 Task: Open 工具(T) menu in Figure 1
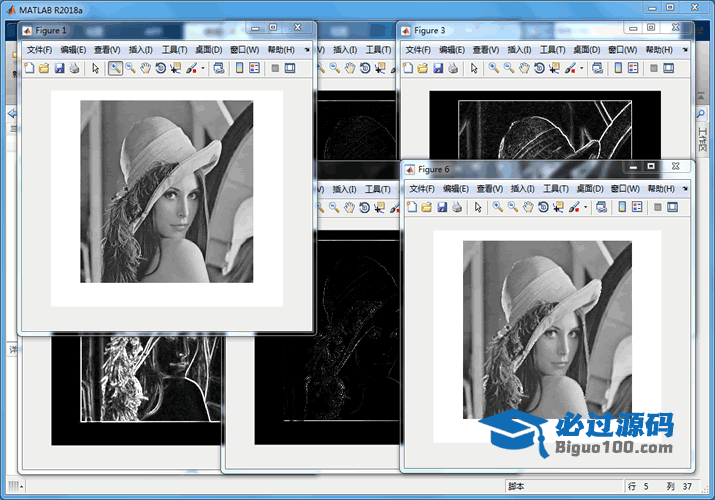[174, 50]
